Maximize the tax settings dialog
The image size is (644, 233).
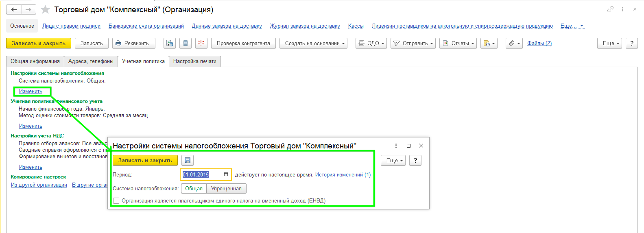coord(408,146)
